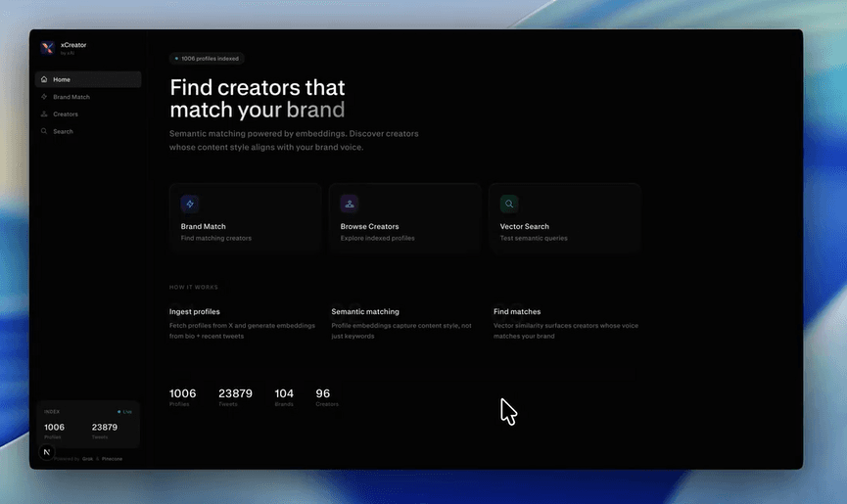Click the purple Browse Creators card icon
847x504 pixels.
[350, 204]
